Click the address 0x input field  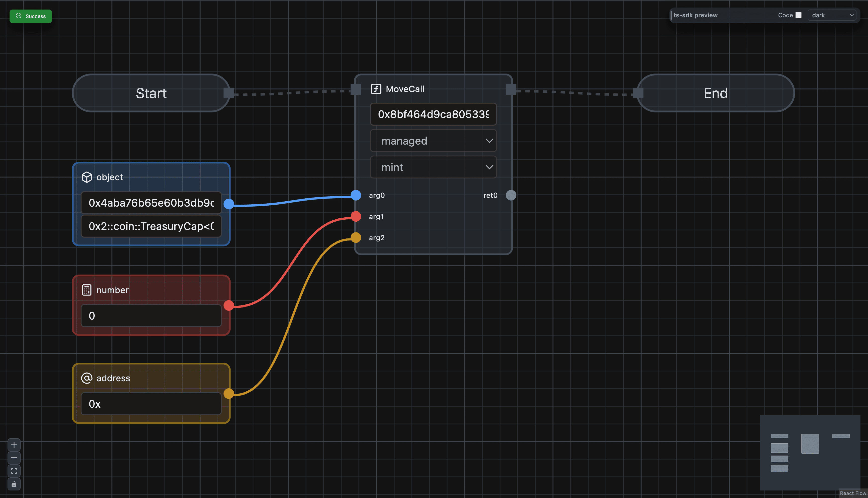[x=151, y=404]
